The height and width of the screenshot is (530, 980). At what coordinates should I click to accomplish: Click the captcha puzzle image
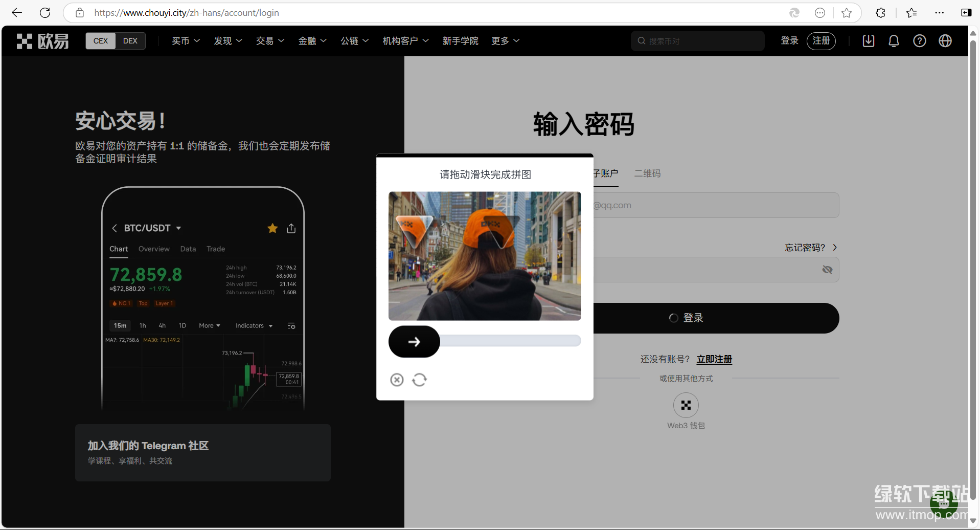click(485, 256)
